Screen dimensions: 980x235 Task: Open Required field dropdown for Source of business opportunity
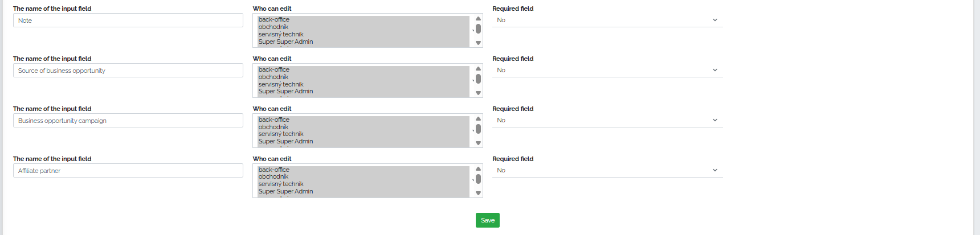click(x=607, y=70)
